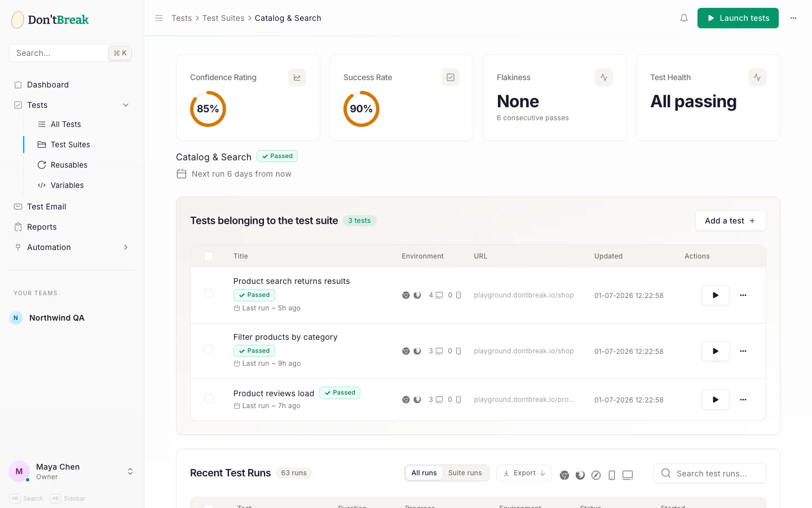Open Product search returns results test

point(292,281)
